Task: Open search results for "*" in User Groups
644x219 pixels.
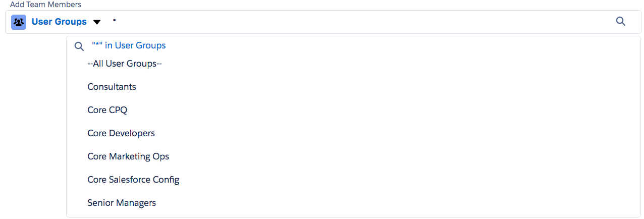Action: pyautogui.click(x=129, y=45)
